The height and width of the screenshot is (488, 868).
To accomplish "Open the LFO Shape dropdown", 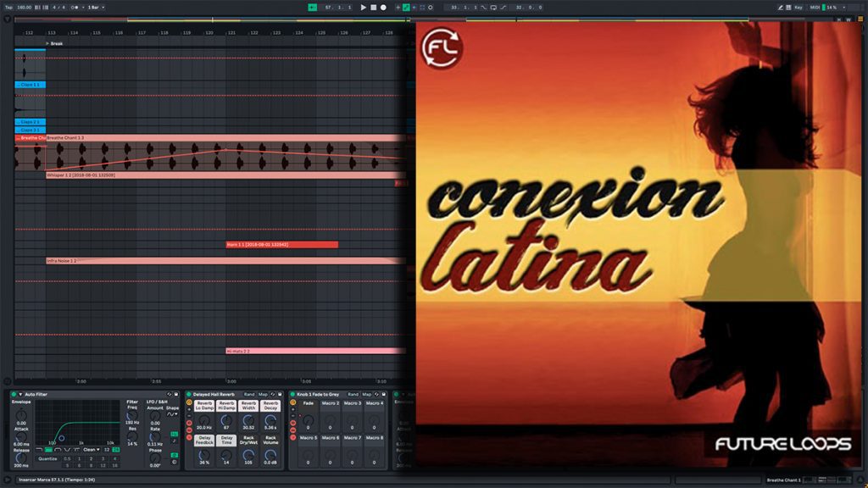I will [x=172, y=413].
